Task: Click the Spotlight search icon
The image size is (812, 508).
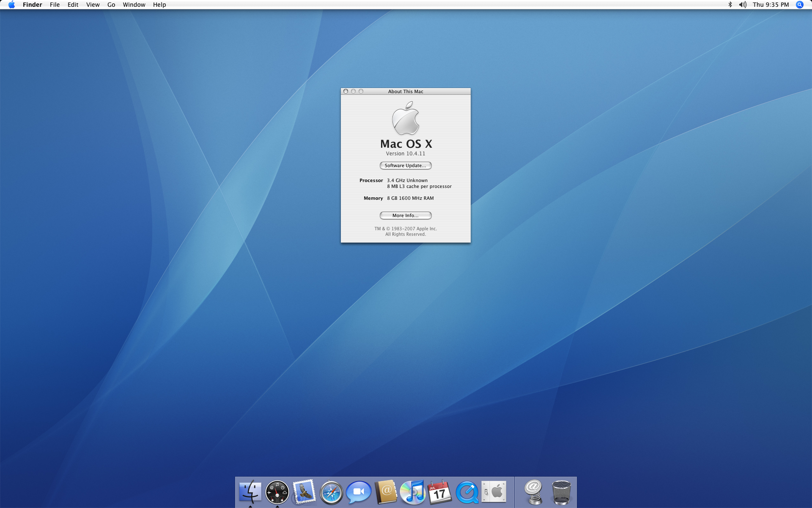Action: (799, 5)
